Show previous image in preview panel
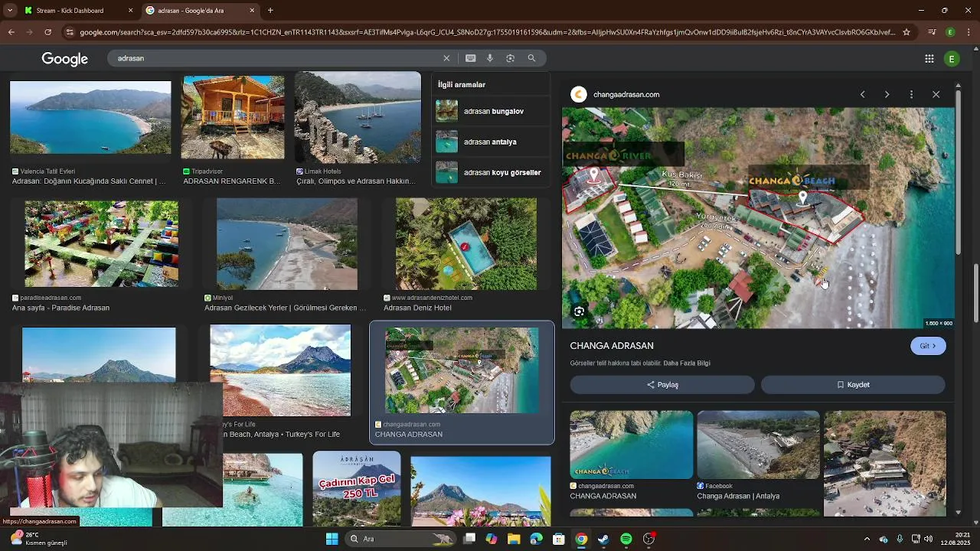Image resolution: width=980 pixels, height=551 pixels. coord(862,94)
